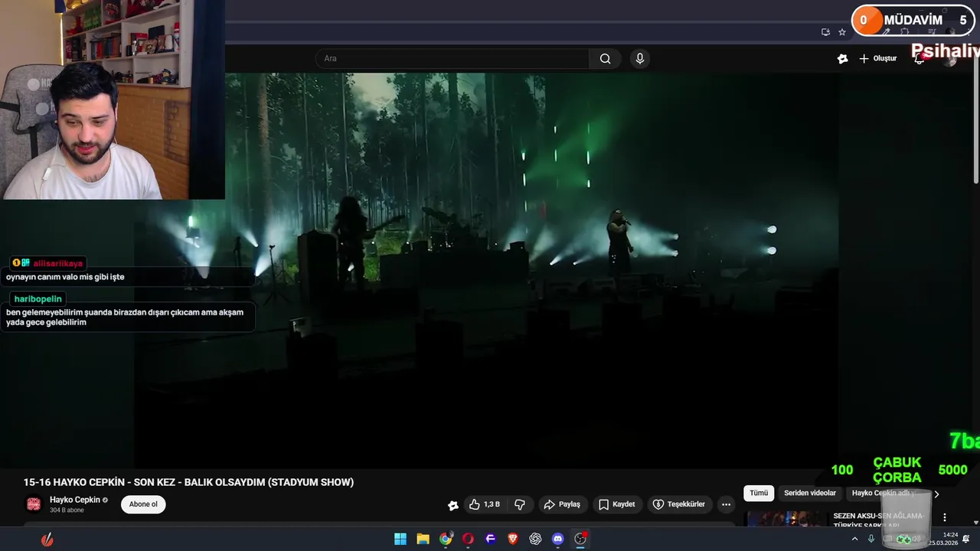Image resolution: width=980 pixels, height=551 pixels.
Task: Open the 'Teşekkürler' thanks button
Action: [x=678, y=504]
